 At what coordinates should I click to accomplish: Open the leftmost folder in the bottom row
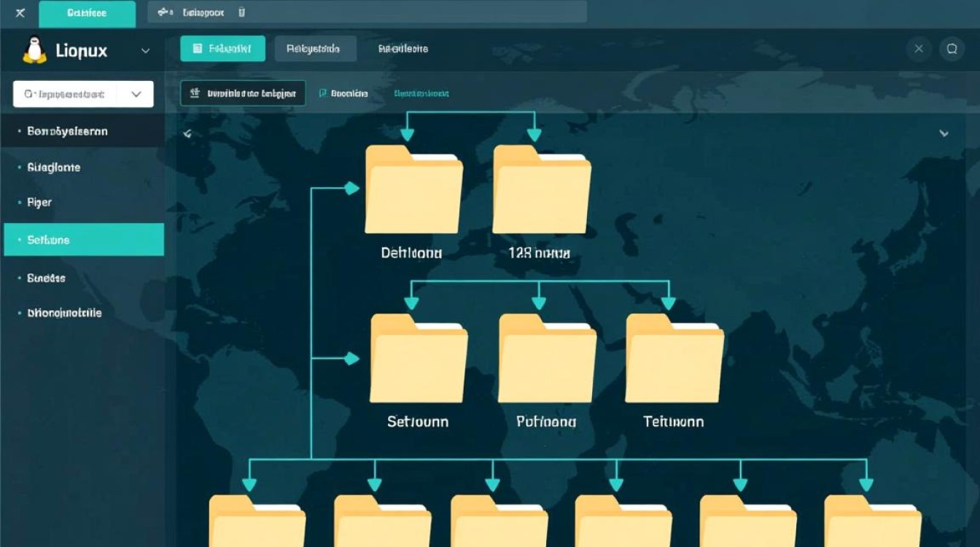[257, 521]
